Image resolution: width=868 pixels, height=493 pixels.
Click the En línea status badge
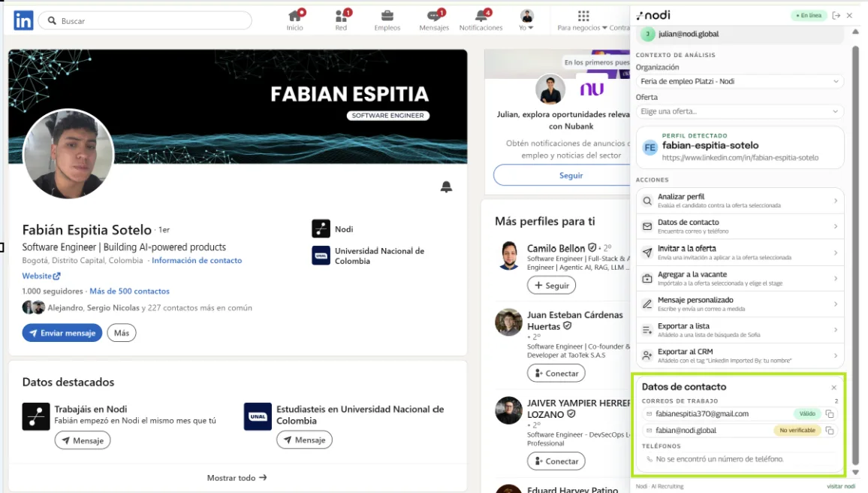click(809, 16)
